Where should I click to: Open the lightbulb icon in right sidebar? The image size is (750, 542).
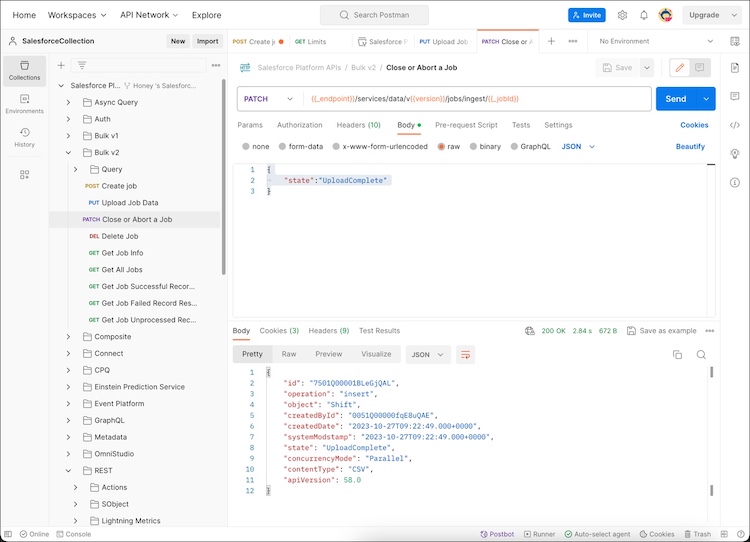pyautogui.click(x=735, y=154)
